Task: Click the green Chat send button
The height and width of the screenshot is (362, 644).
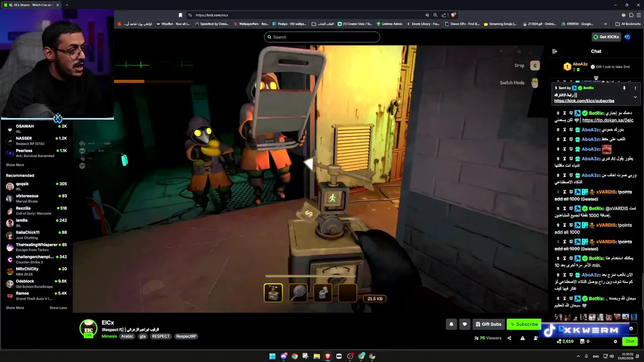Action: click(630, 341)
